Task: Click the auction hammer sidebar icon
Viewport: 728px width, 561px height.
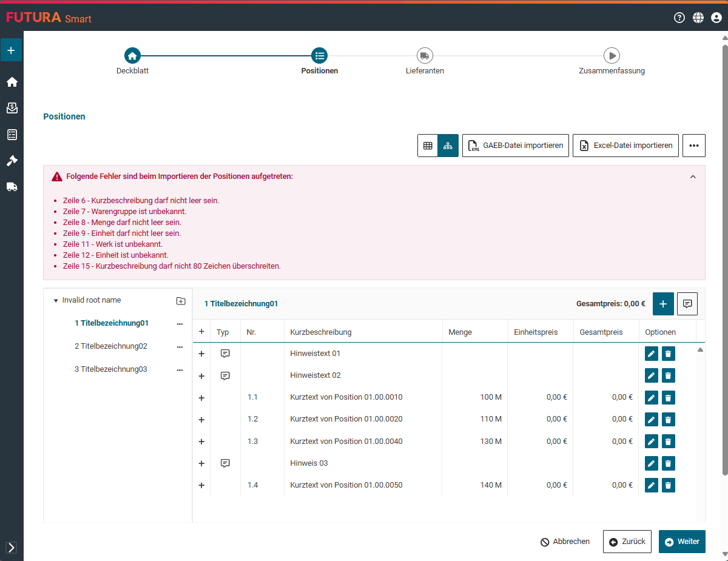Action: (12, 161)
